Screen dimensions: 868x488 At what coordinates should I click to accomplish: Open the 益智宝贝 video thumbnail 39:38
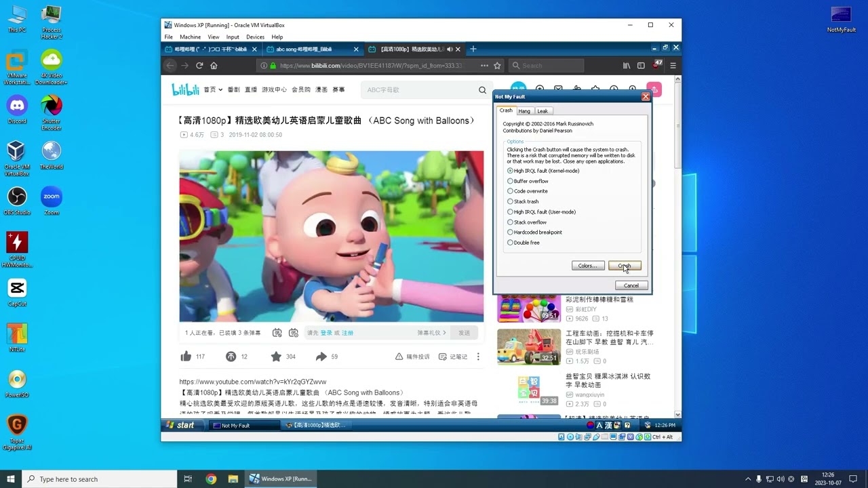[529, 390]
